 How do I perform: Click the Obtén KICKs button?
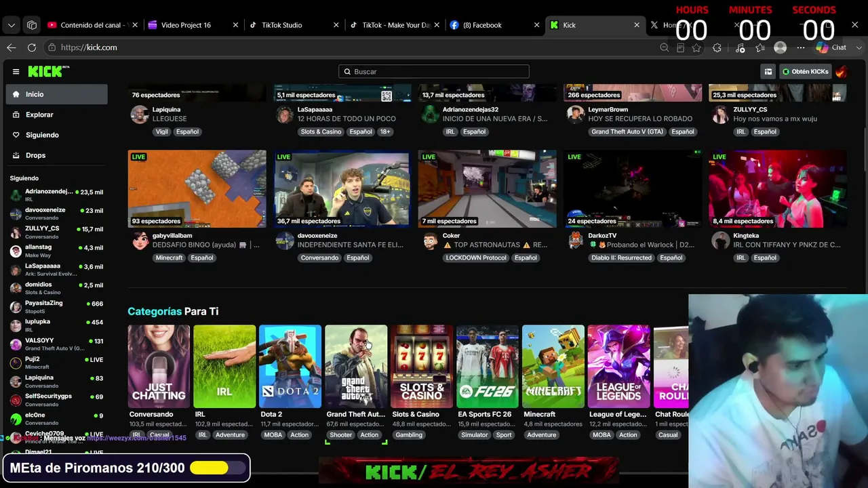[x=804, y=71]
